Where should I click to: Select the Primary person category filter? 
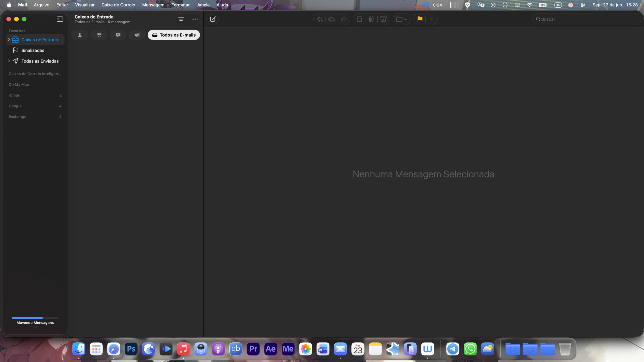[80, 35]
